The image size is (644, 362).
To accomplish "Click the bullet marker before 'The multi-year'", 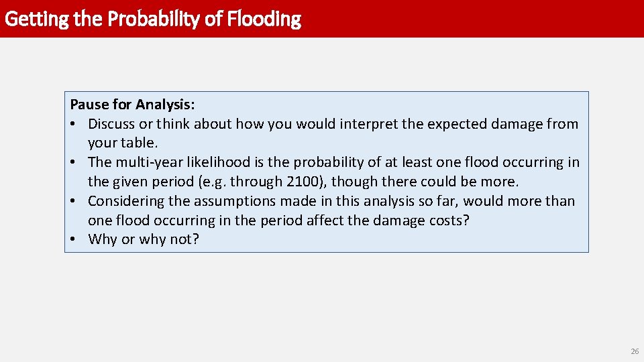I will [x=76, y=163].
